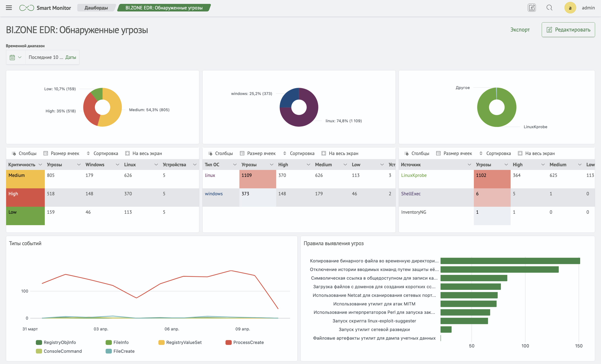Select the BI.ZONE EDR breadcrumb tab
This screenshot has height=364, width=601.
pyautogui.click(x=164, y=8)
